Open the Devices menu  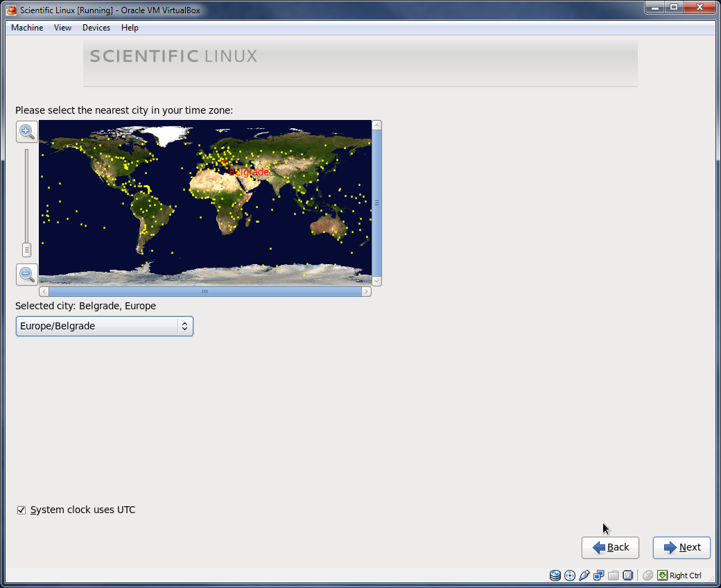tap(96, 28)
